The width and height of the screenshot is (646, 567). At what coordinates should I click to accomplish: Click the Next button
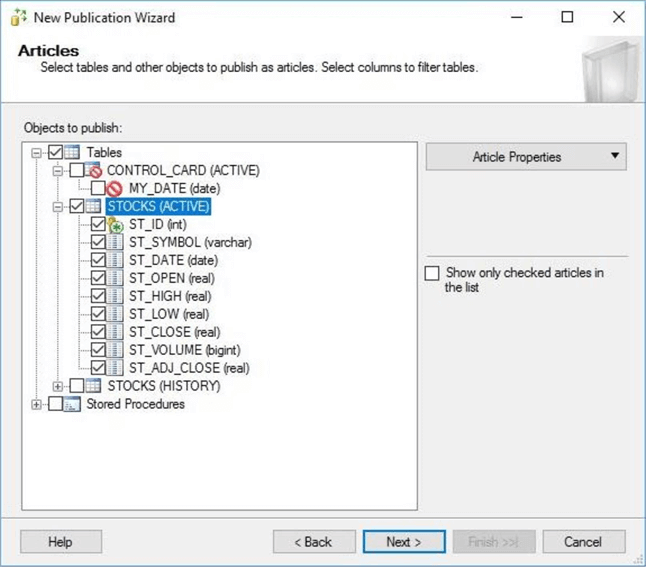pos(403,541)
